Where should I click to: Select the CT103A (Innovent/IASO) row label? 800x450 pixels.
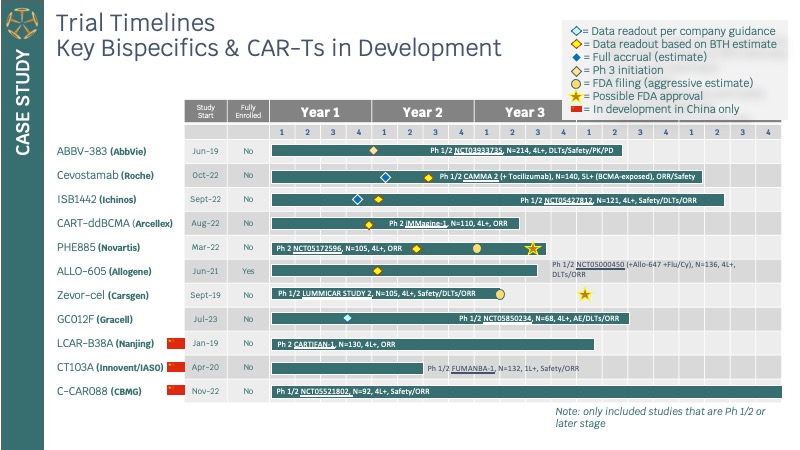coord(110,367)
